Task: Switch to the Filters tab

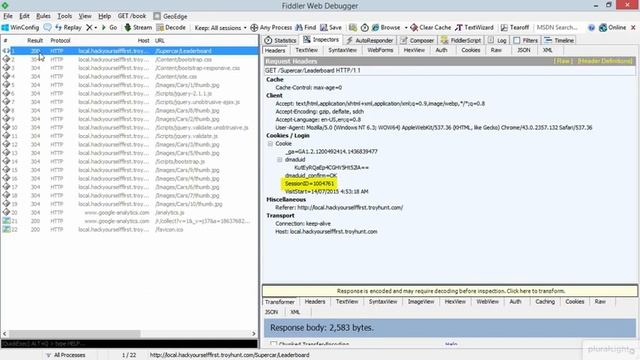Action: (526, 40)
